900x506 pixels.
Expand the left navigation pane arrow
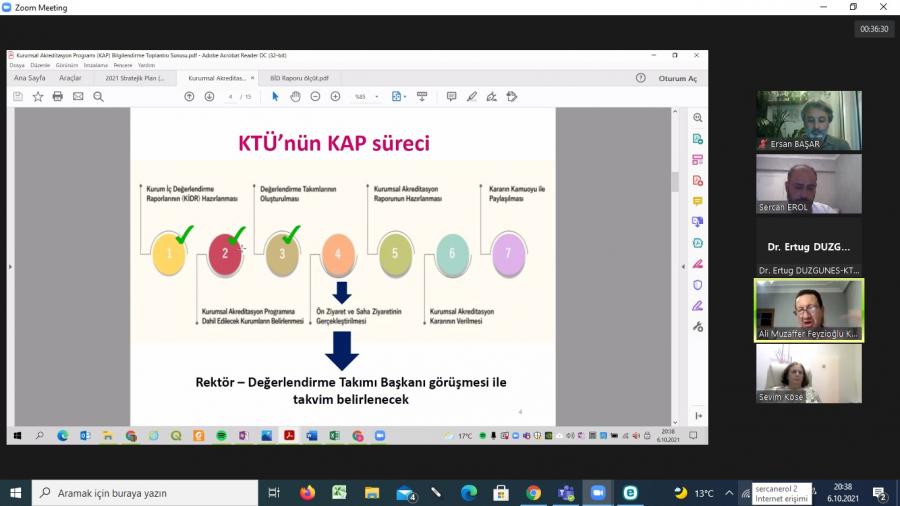[11, 266]
